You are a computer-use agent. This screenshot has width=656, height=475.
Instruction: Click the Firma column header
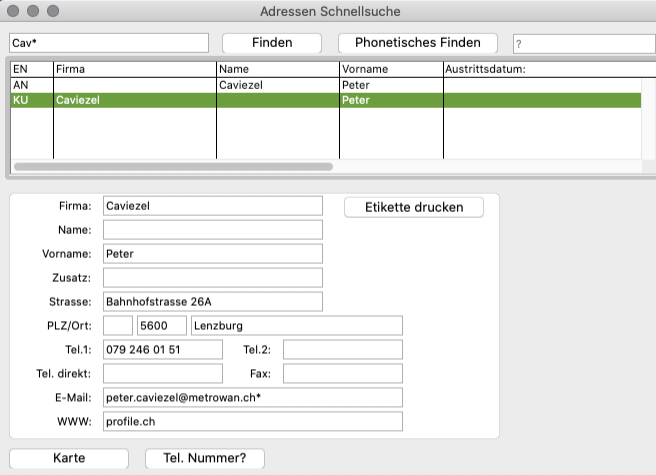pos(134,69)
